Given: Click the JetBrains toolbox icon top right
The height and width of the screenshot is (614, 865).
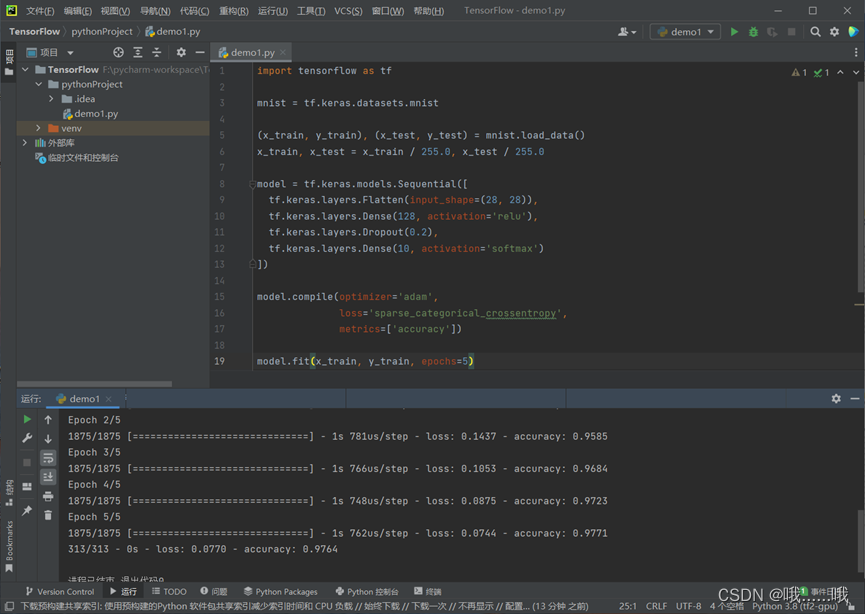Looking at the screenshot, I should coord(853,32).
